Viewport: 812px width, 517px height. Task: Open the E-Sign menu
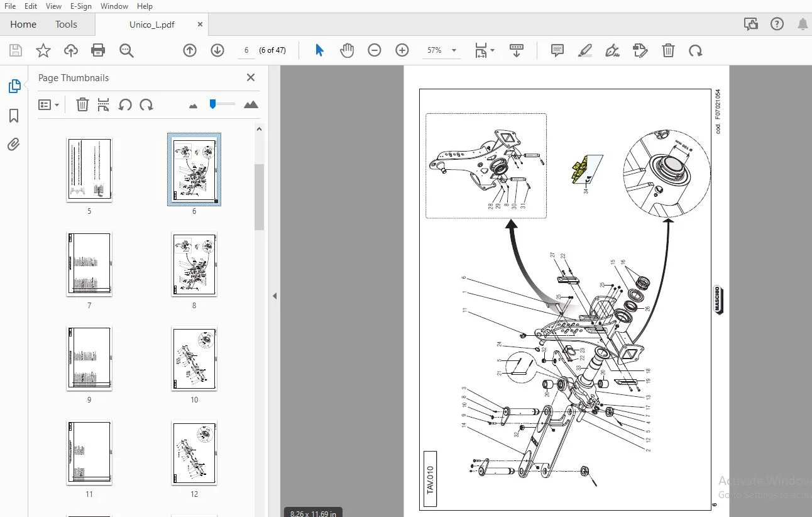81,6
